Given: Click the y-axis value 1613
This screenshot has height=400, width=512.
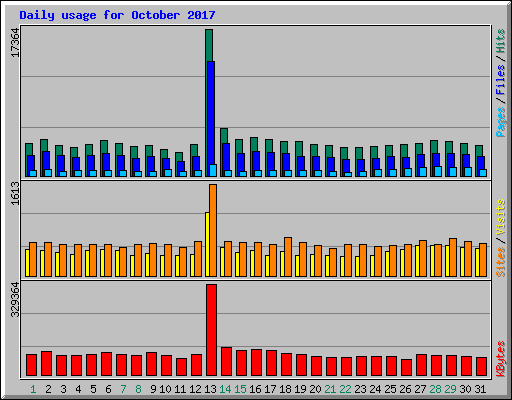Looking at the screenshot, I should point(15,193).
